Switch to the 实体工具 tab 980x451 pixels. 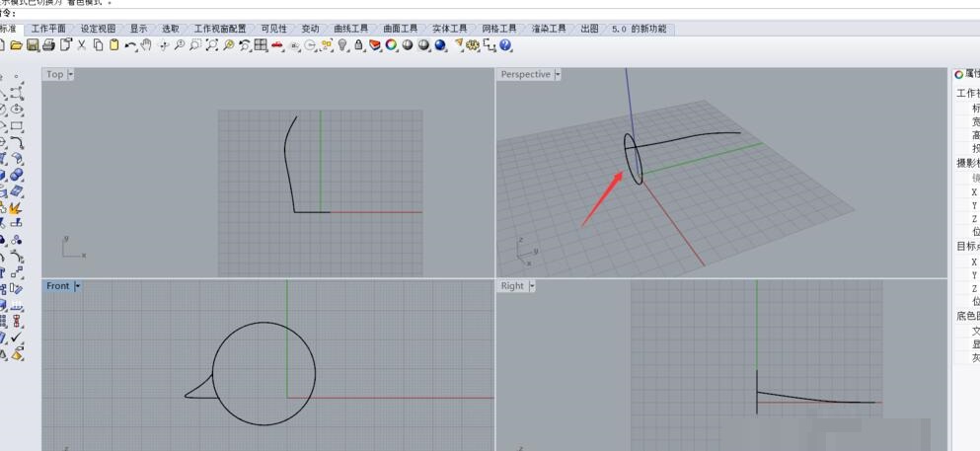pyautogui.click(x=449, y=29)
